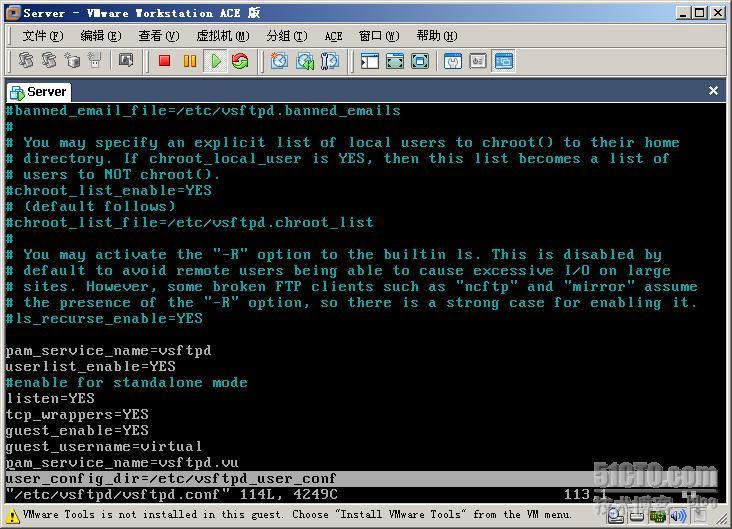Click the userlist_enable=YES line
The height and width of the screenshot is (529, 732).
91,367
